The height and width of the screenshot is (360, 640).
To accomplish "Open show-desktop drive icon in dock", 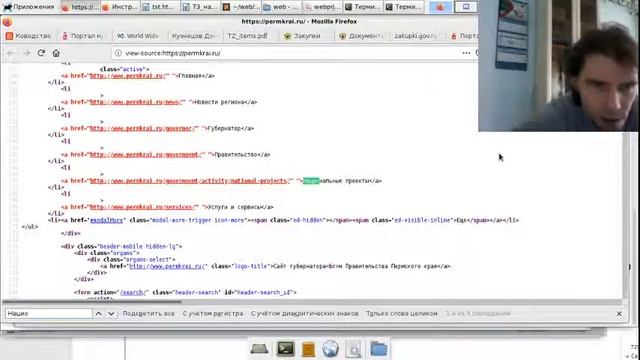I will [x=259, y=349].
